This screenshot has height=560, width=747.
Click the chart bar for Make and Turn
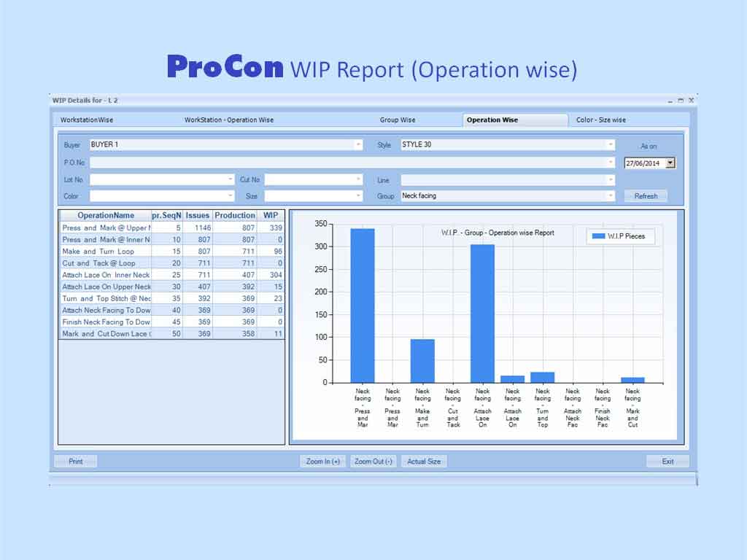(422, 361)
